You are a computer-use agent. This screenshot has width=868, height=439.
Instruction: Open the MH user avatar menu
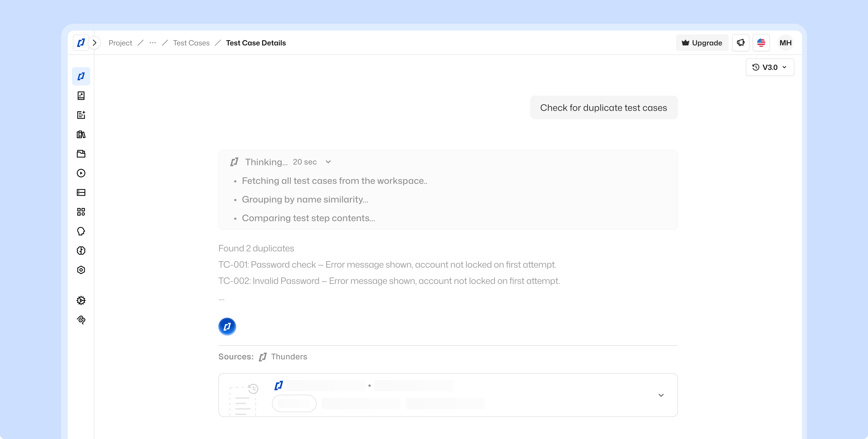(x=785, y=43)
